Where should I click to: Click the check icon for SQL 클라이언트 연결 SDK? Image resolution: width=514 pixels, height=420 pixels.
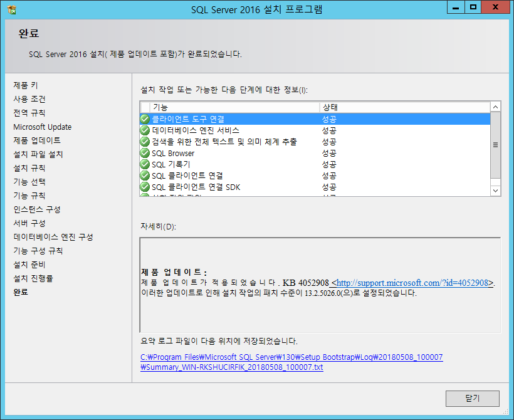(145, 187)
